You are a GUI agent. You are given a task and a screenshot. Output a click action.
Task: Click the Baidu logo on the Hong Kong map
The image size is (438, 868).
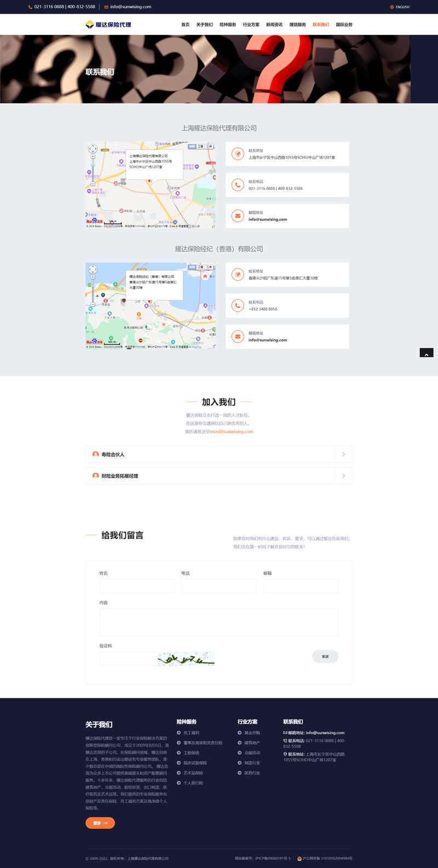coord(94,342)
